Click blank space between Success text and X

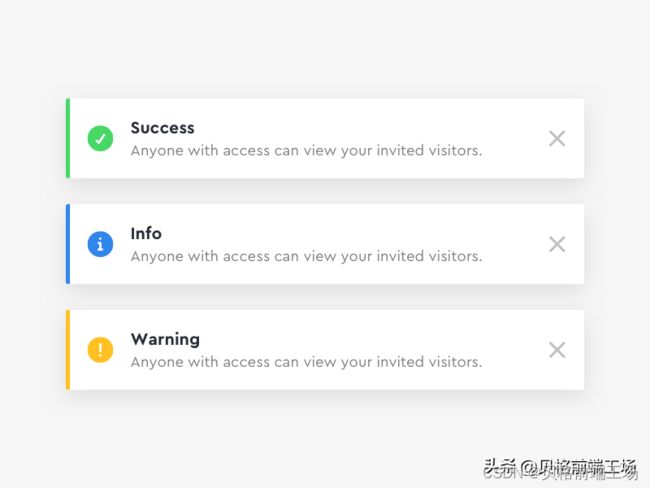[516, 138]
